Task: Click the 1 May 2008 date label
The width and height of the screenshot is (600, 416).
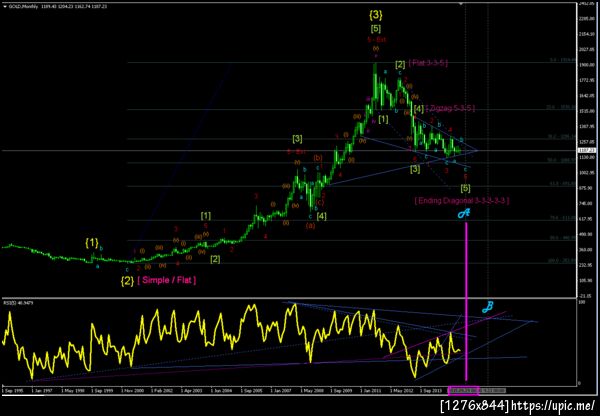Action: pos(311,391)
